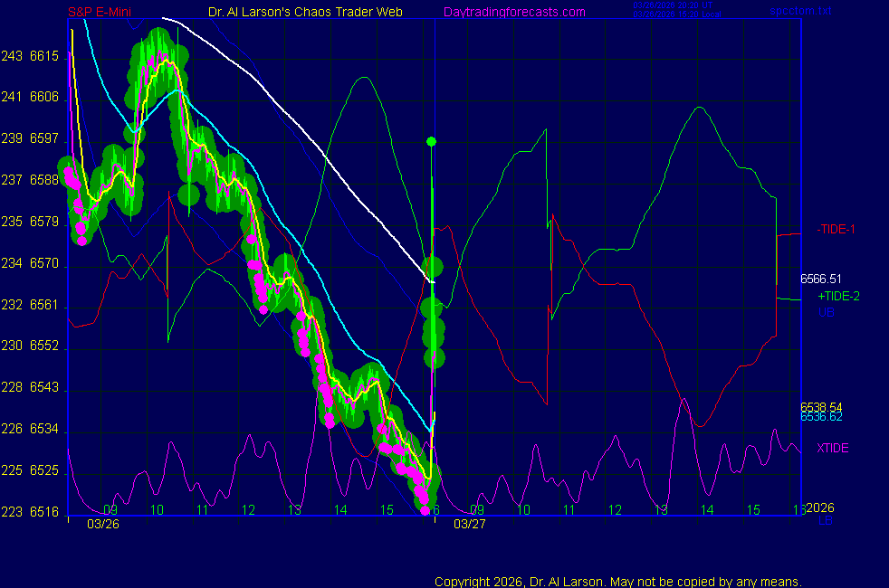Click the 243 scale value at top left

[x=11, y=56]
